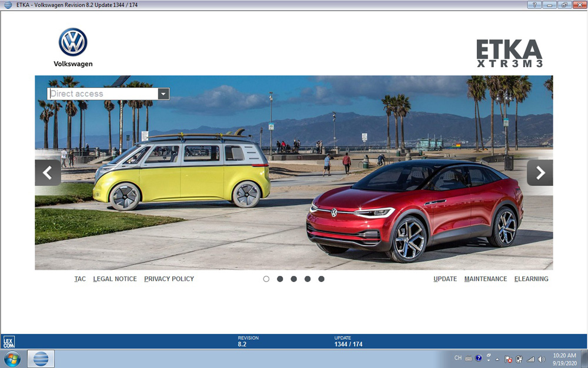Click the blue help circle tray icon
The image size is (588, 368).
[x=479, y=358]
